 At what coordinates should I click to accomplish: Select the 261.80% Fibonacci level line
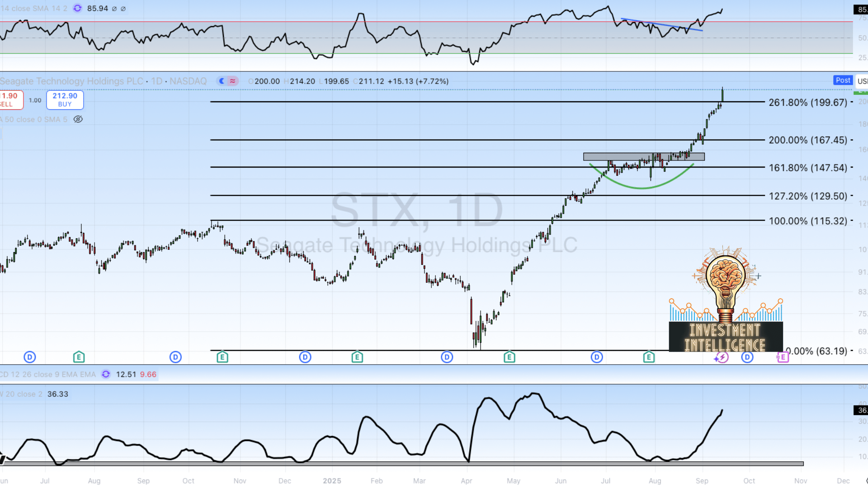(x=452, y=102)
